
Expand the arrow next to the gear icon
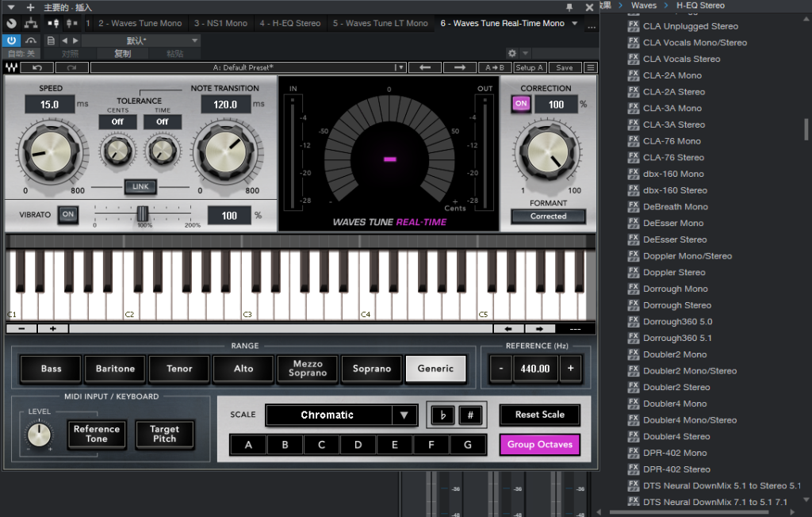525,53
